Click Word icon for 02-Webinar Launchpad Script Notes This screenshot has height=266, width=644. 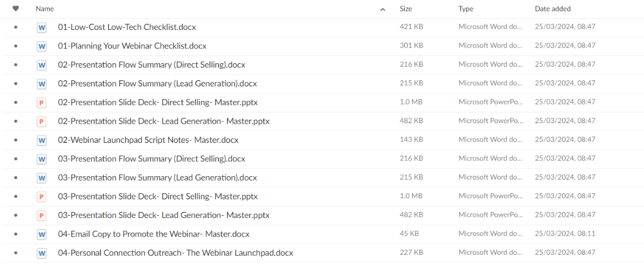pyautogui.click(x=41, y=140)
